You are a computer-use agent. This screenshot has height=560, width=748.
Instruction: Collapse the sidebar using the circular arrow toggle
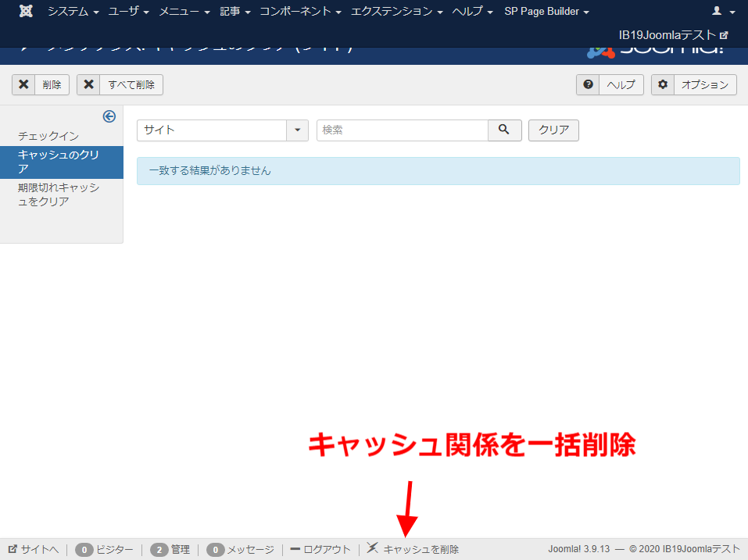click(109, 116)
